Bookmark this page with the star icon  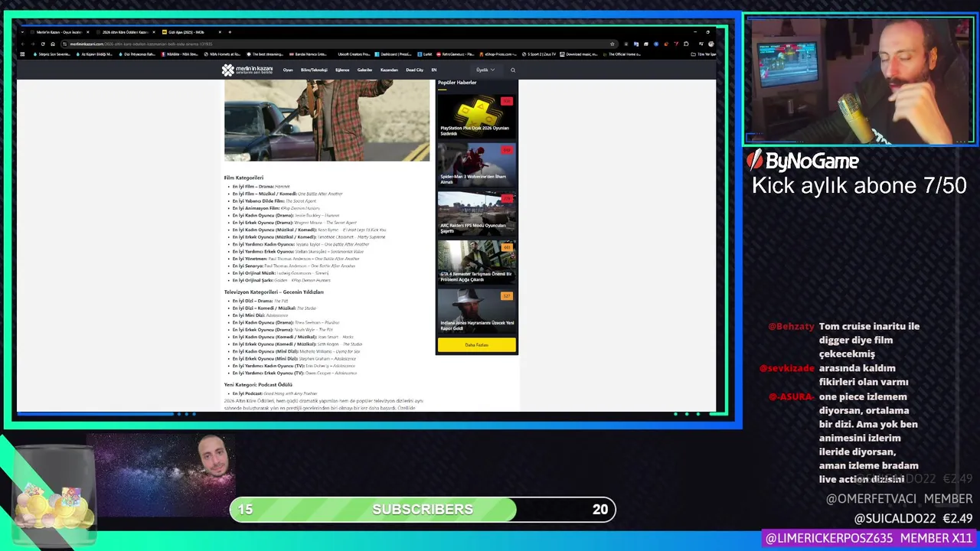click(x=612, y=44)
